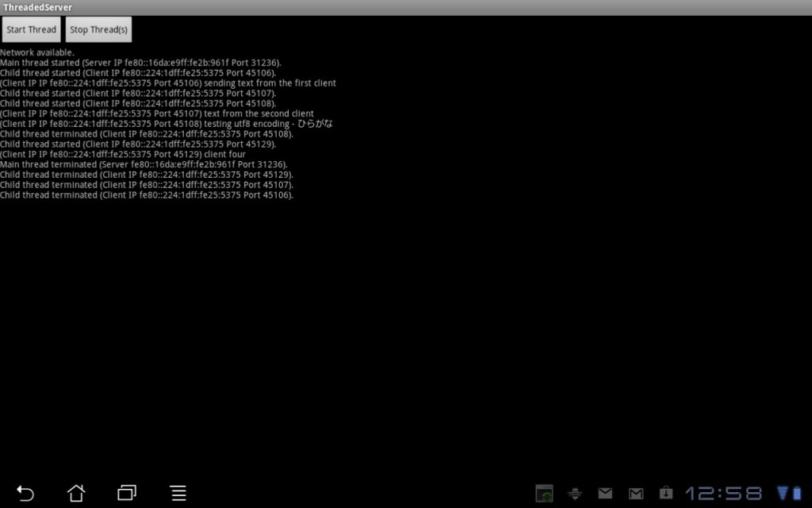Tap the ThreadedServer title bar

coord(38,7)
